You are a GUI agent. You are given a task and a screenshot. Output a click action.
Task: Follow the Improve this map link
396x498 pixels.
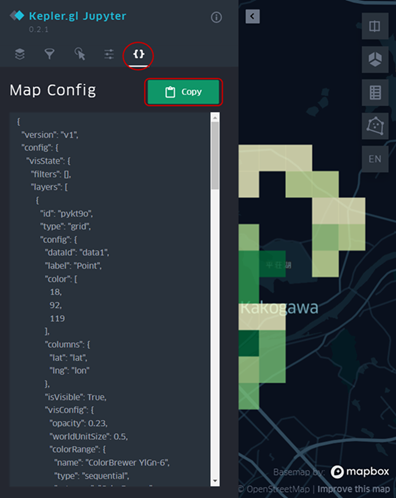click(353, 489)
